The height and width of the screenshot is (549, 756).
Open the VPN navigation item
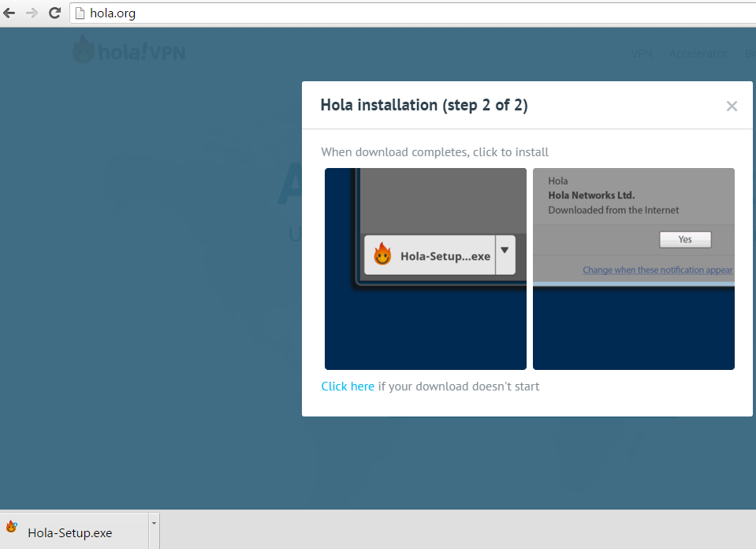642,54
